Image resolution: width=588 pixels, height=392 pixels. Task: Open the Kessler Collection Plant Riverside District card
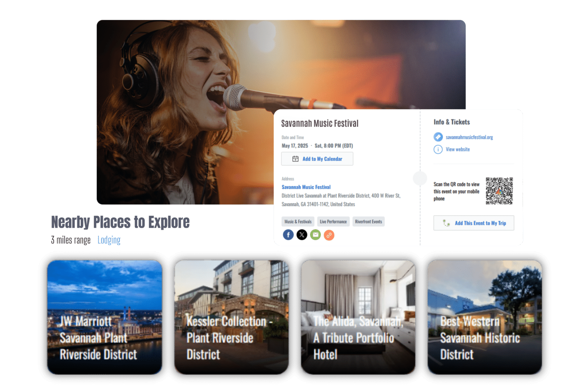click(232, 317)
